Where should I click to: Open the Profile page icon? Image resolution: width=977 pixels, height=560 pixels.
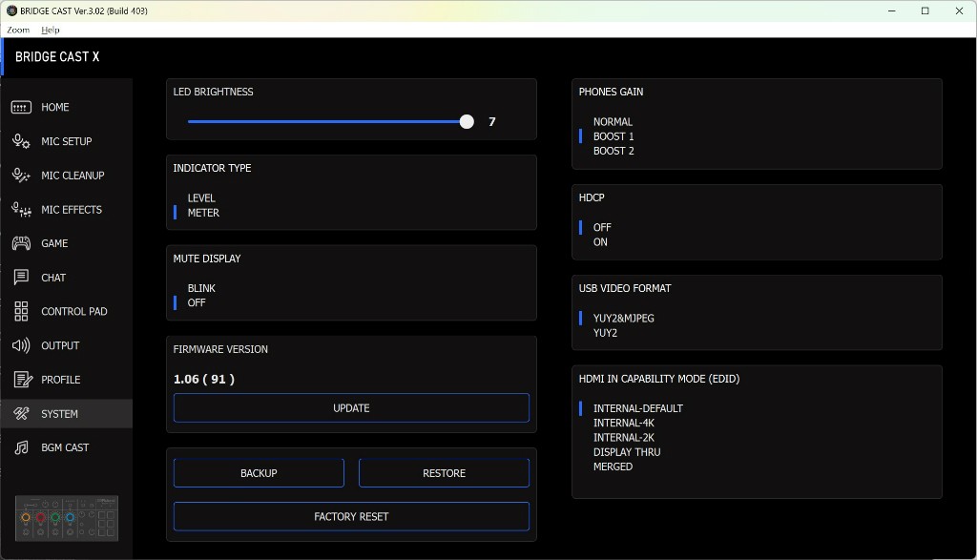21,380
